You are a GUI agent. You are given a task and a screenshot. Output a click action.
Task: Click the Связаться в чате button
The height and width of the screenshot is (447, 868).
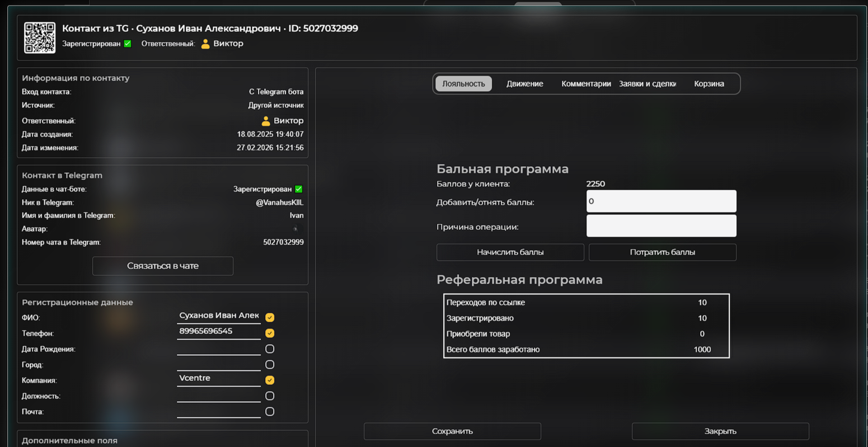pos(162,266)
